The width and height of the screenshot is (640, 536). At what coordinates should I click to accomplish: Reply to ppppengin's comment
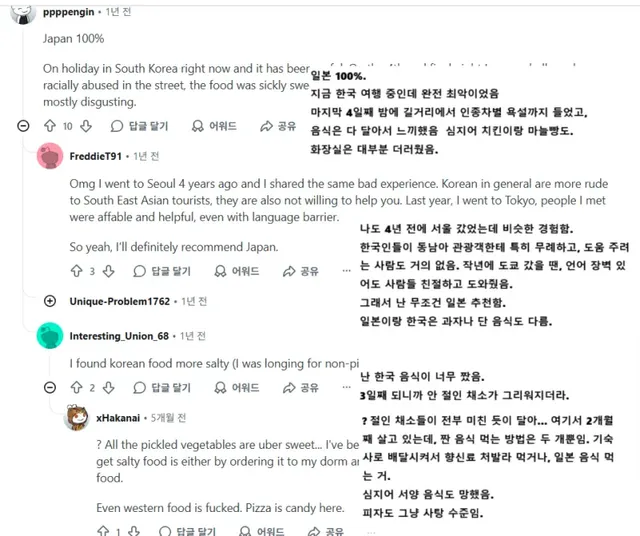[x=139, y=126]
